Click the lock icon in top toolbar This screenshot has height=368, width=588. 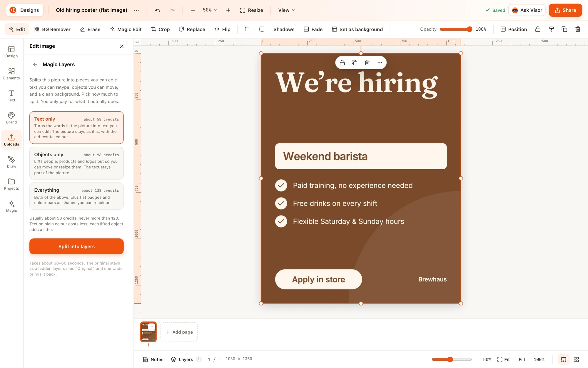538,29
